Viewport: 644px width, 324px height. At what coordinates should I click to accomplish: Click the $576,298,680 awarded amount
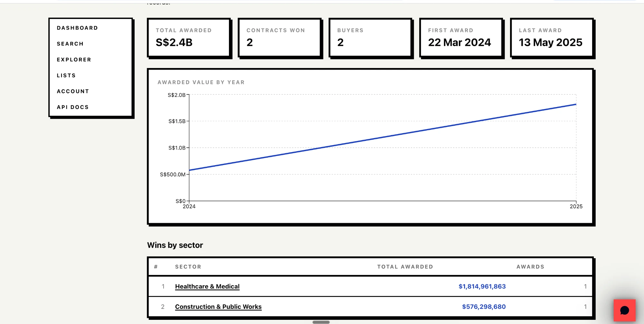[484, 307]
